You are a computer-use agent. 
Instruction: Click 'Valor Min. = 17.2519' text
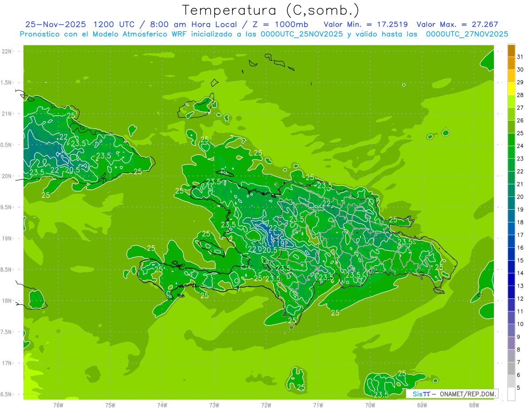pyautogui.click(x=366, y=24)
